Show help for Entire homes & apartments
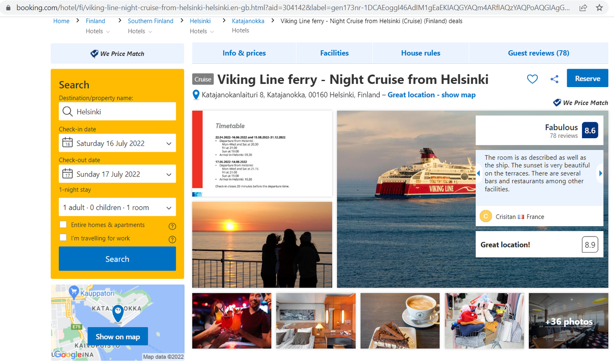 click(172, 226)
